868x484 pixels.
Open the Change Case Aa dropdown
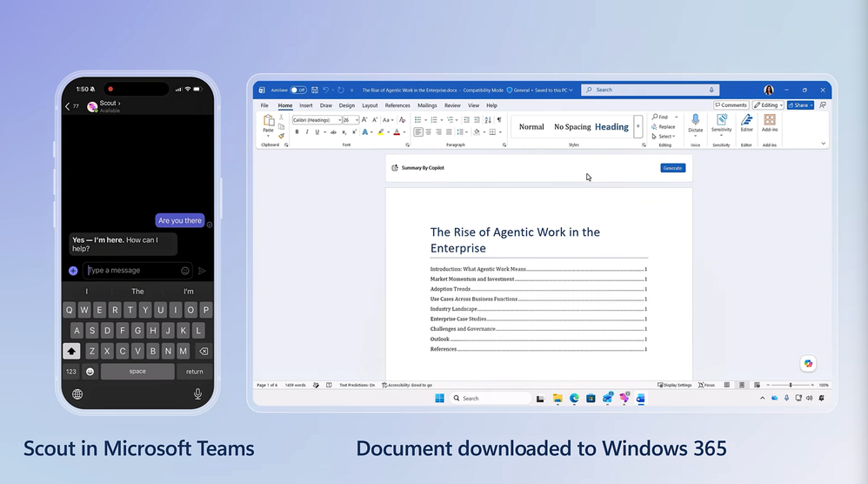388,119
